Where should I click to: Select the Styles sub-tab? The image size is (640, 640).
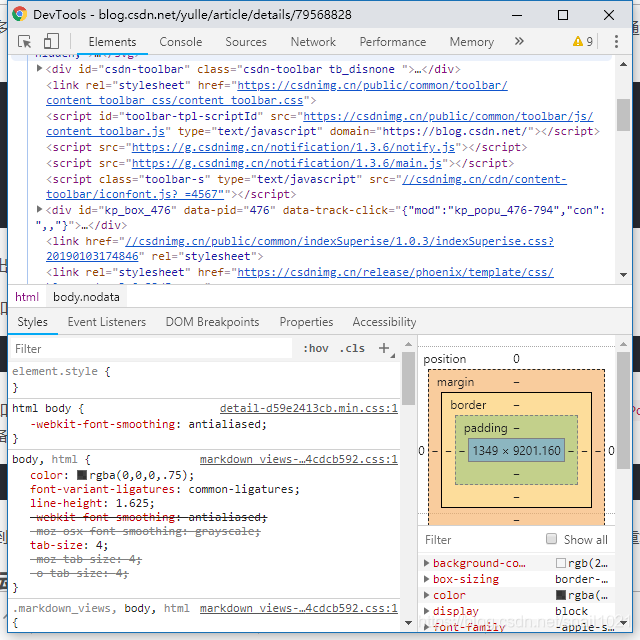32,322
